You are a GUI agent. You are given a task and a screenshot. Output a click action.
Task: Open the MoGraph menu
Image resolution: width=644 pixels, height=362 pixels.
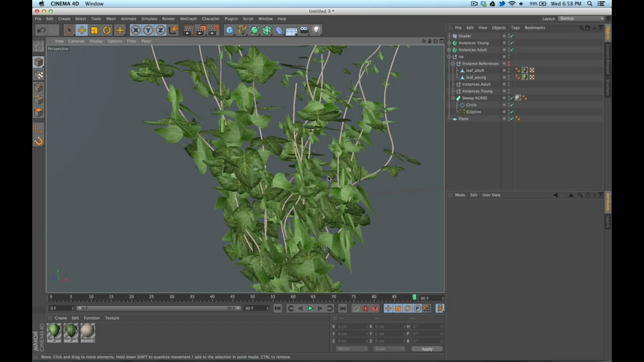pos(188,19)
